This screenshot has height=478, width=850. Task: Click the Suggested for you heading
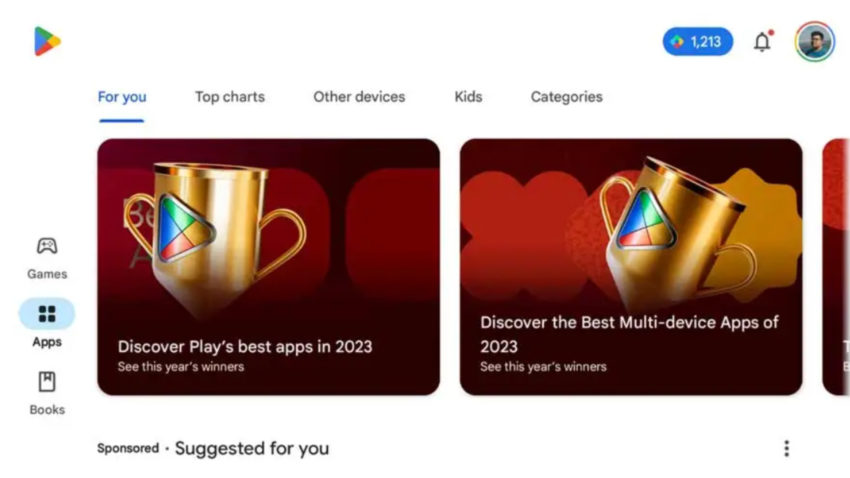252,449
